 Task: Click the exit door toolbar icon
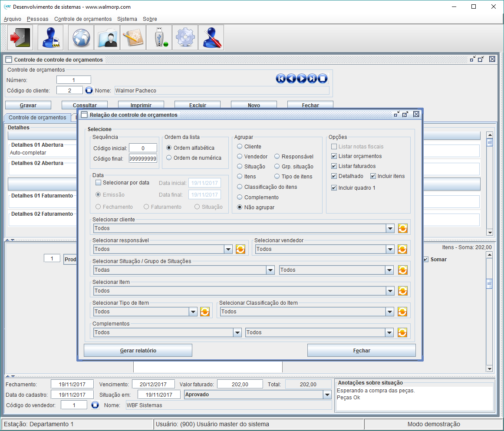[x=20, y=38]
